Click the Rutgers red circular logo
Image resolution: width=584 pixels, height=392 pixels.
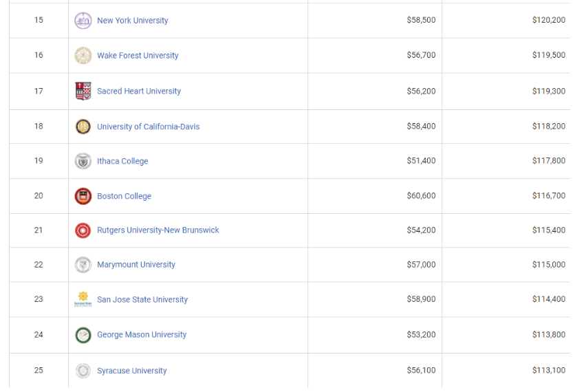(83, 230)
